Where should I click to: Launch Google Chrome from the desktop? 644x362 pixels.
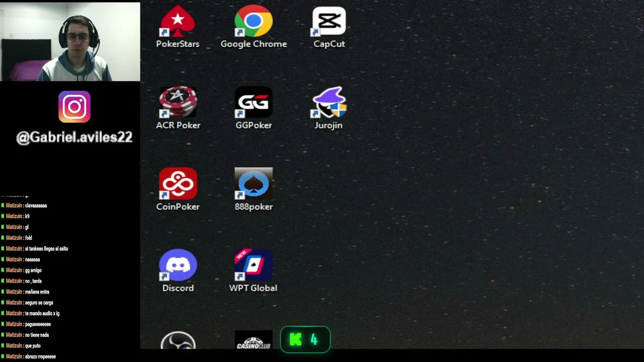click(x=254, y=28)
